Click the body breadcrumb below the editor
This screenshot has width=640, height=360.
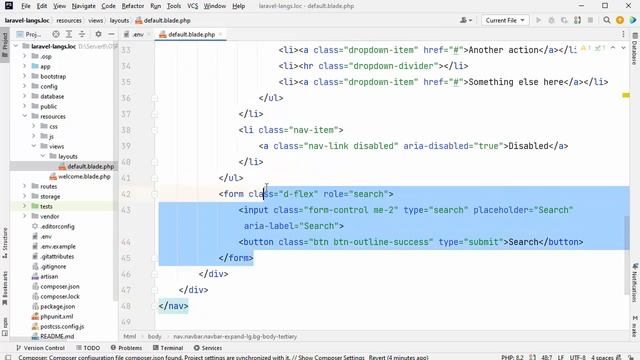154,336
